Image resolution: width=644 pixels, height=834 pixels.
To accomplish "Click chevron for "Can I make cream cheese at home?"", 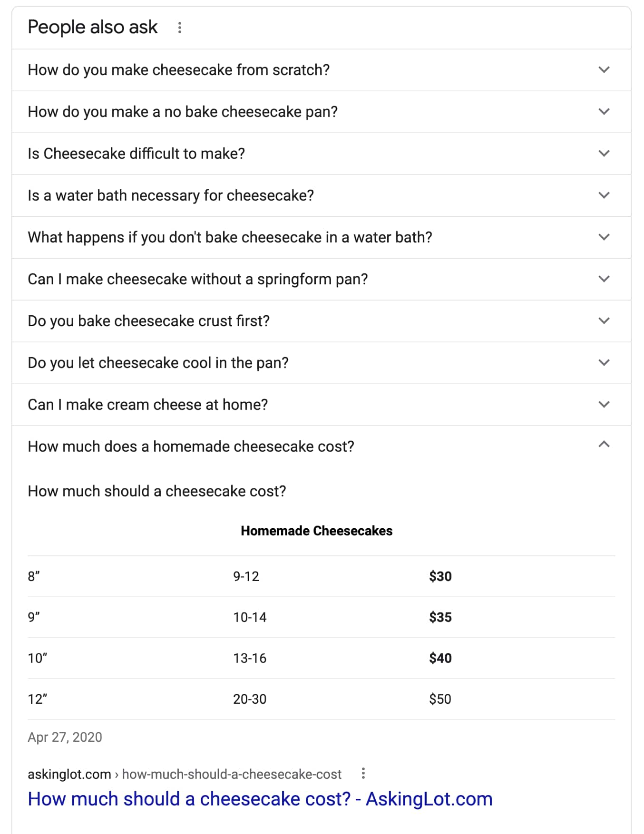I will 604,405.
